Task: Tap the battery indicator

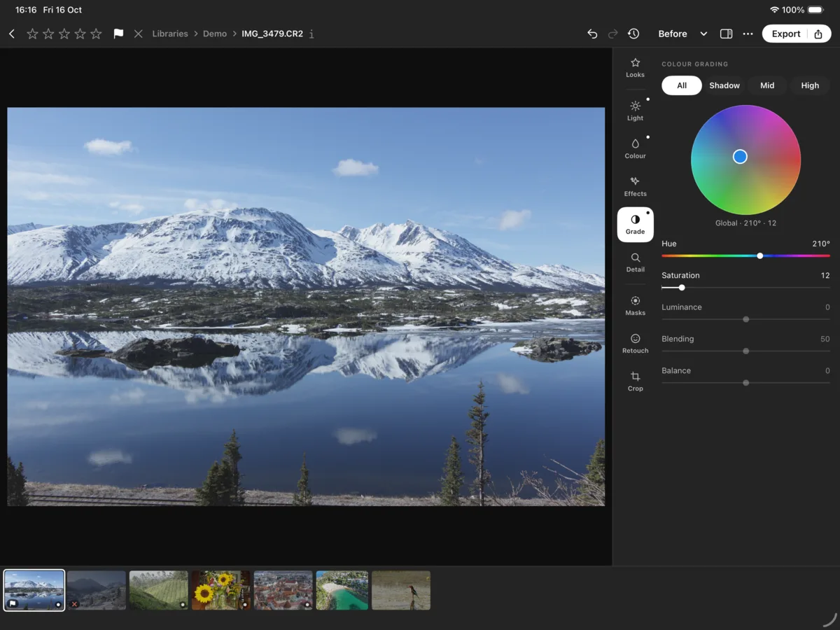Action: click(x=815, y=10)
